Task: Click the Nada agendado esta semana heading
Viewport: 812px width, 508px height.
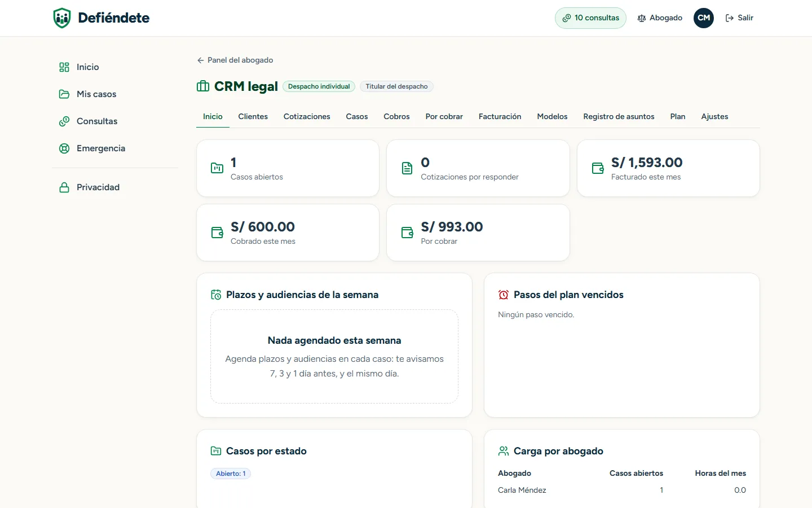Action: [334, 340]
